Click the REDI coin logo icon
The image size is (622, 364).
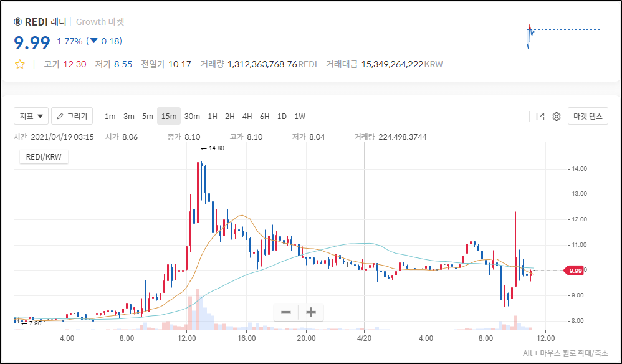[17, 22]
